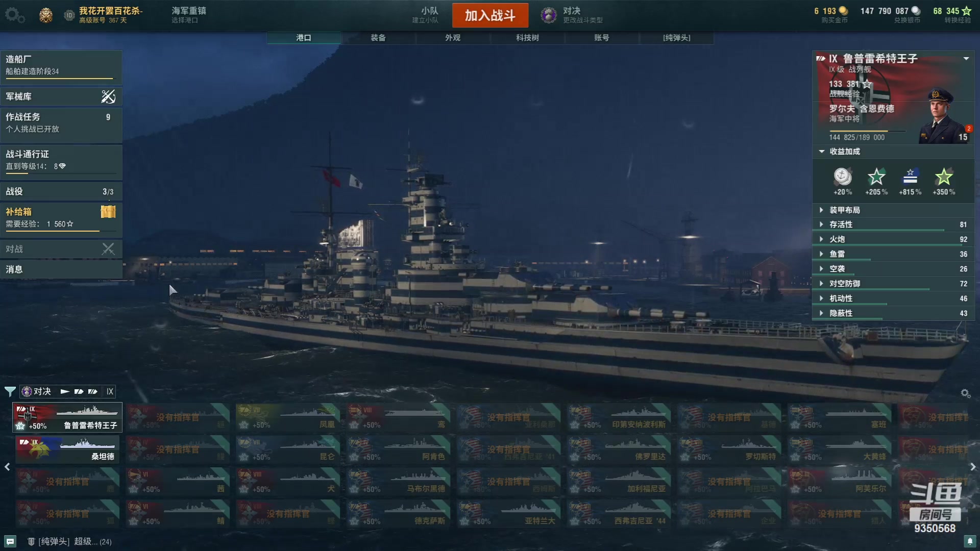Open the notification bell icon
The height and width of the screenshot is (551, 980).
pyautogui.click(x=970, y=541)
